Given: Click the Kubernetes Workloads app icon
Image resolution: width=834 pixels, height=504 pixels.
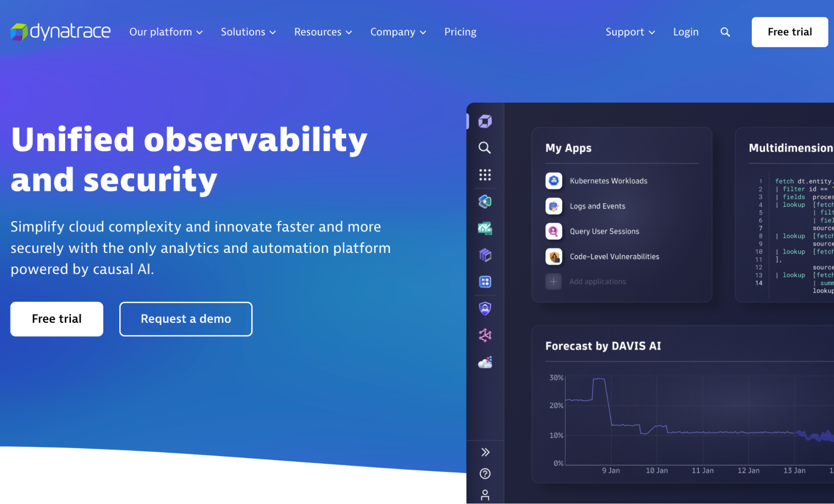Looking at the screenshot, I should tap(553, 181).
